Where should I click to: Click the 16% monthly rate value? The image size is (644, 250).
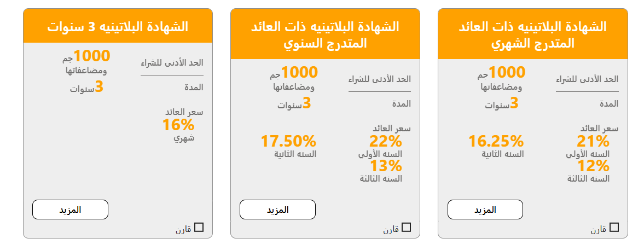(178, 125)
